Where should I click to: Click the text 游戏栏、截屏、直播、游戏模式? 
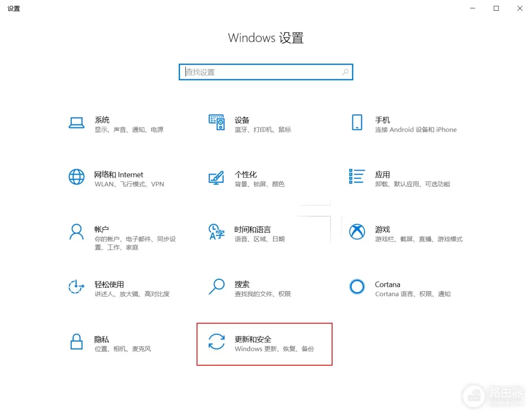(419, 239)
